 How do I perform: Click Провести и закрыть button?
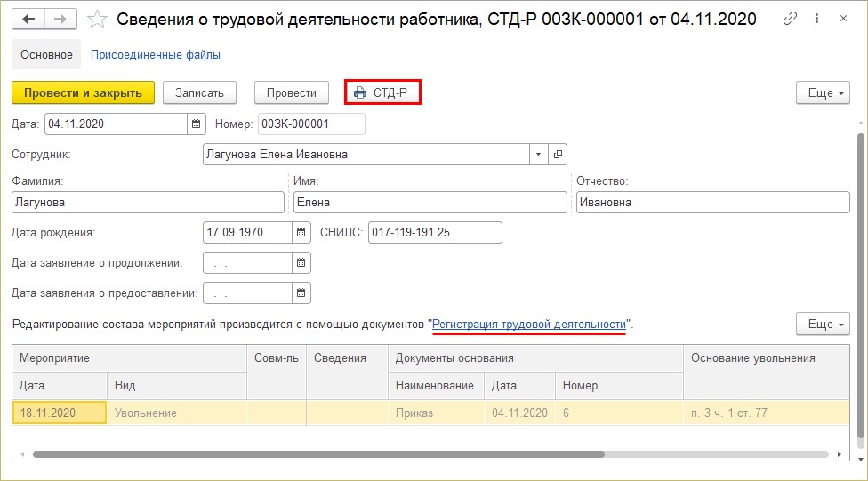click(x=83, y=93)
